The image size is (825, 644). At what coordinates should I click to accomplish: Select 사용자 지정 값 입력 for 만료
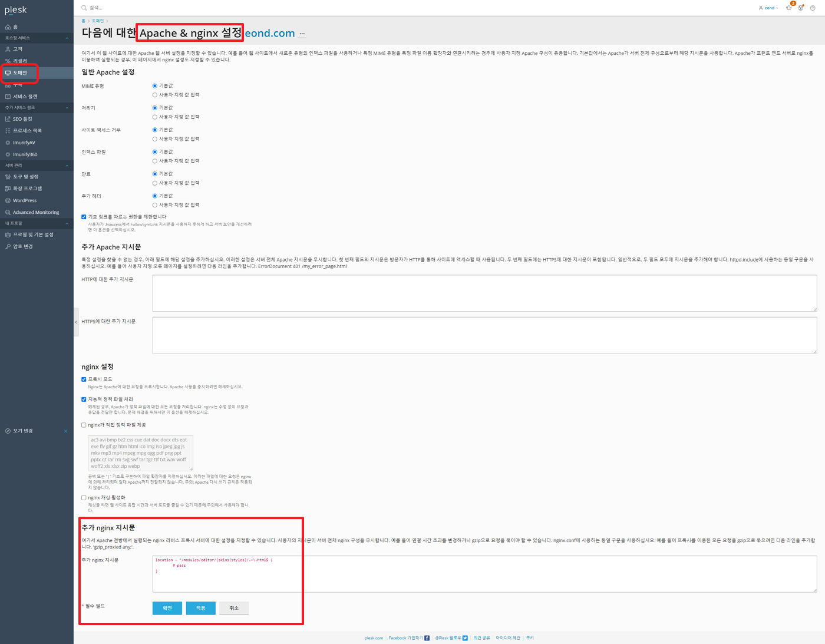(x=155, y=183)
